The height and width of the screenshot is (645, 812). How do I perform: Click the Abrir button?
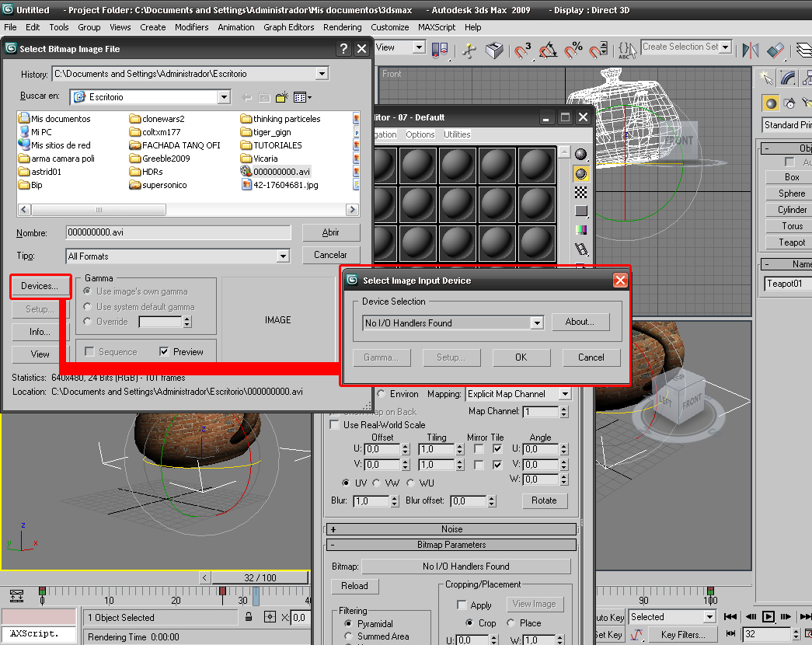(x=330, y=232)
